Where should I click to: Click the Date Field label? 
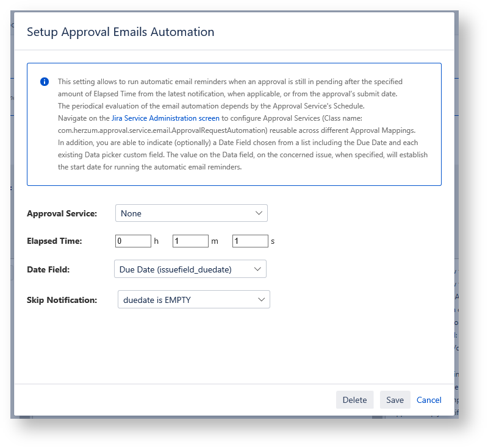pos(48,269)
